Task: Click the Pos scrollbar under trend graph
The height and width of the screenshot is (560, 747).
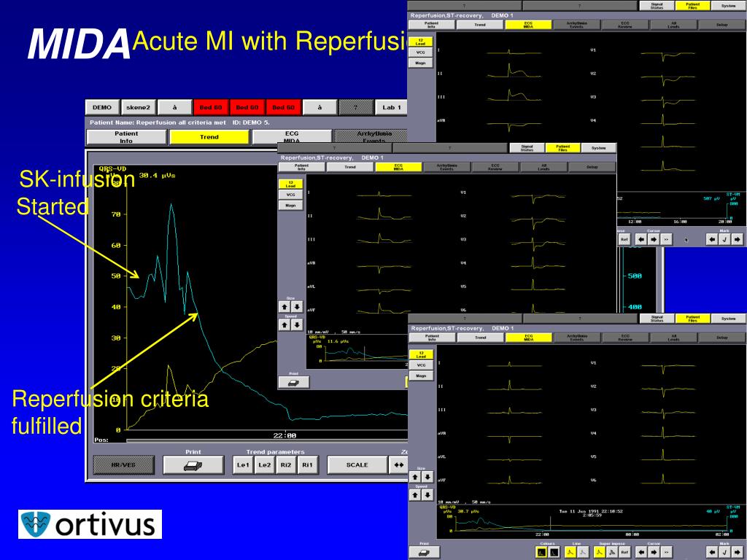Action: (x=267, y=440)
